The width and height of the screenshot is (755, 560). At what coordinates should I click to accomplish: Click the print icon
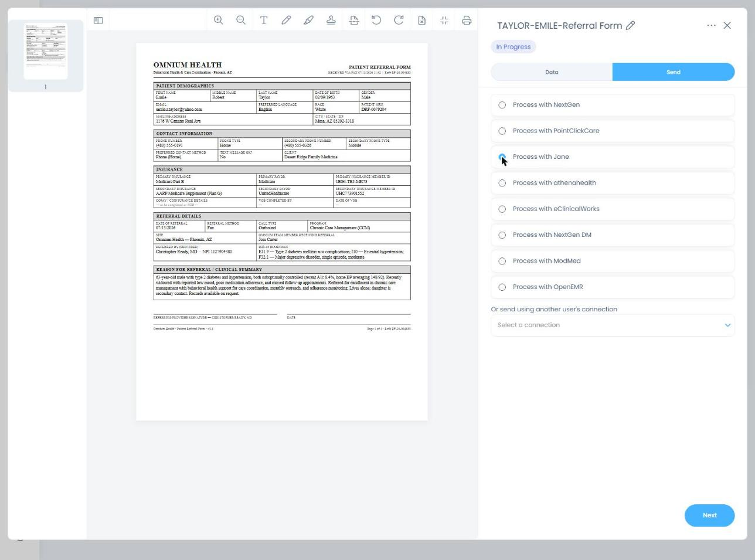click(467, 20)
